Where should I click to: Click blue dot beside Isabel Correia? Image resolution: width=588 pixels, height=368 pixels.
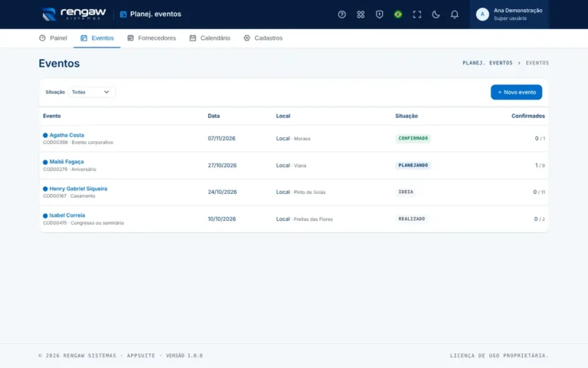coord(45,215)
